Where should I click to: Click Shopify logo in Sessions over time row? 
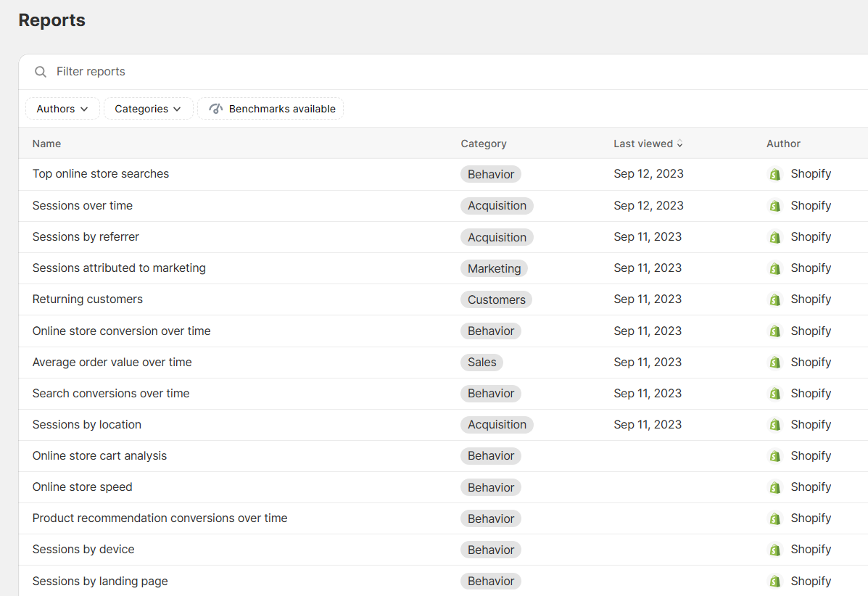coord(775,206)
